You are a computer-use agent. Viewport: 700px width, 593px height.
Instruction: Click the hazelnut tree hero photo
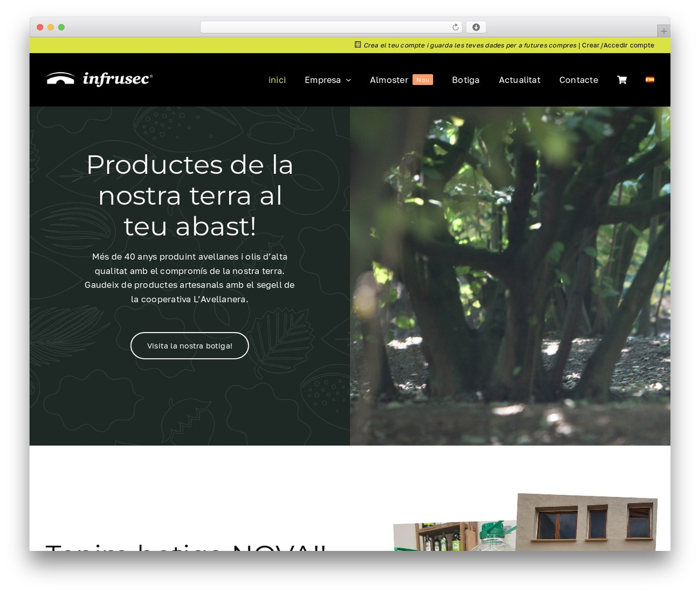tap(510, 276)
